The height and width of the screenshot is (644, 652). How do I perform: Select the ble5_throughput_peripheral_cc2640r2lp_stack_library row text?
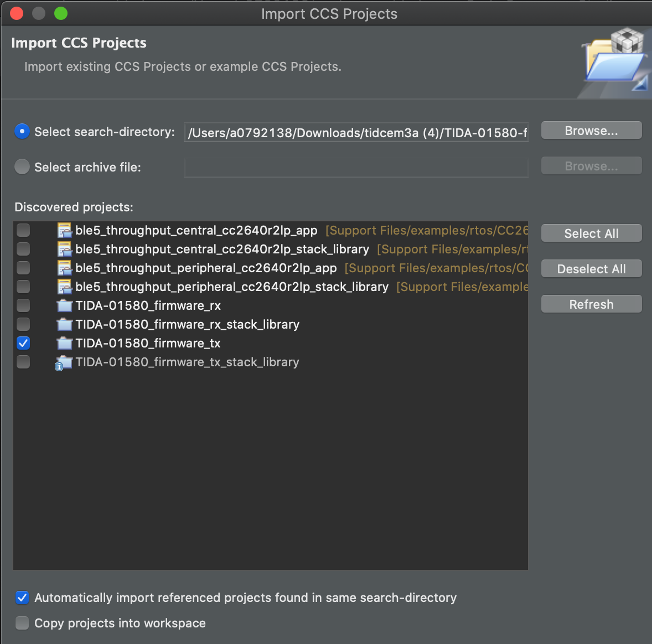pyautogui.click(x=231, y=287)
